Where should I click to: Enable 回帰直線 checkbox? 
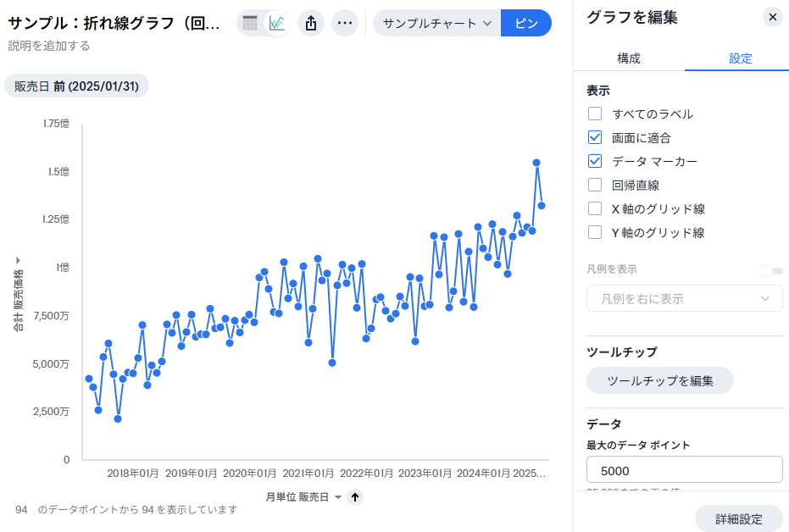click(595, 185)
